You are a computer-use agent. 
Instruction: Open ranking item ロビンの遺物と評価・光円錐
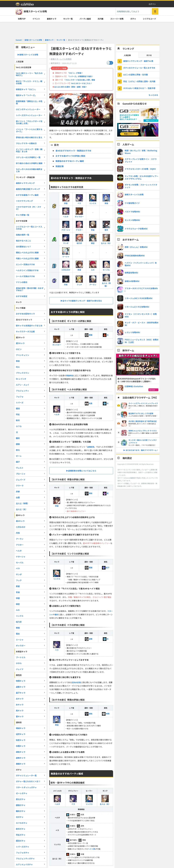pos(135,75)
